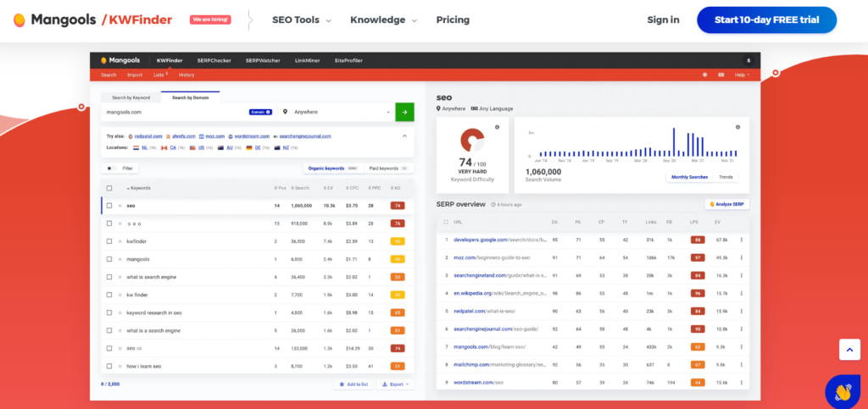
Task: Switch to Search by Keyword tab
Action: [131, 98]
